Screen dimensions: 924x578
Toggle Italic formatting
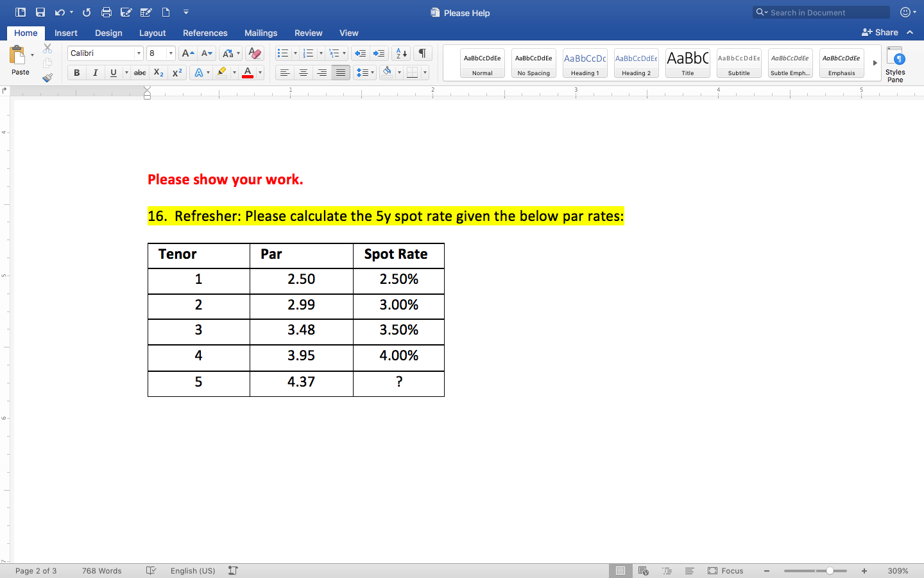(x=95, y=73)
